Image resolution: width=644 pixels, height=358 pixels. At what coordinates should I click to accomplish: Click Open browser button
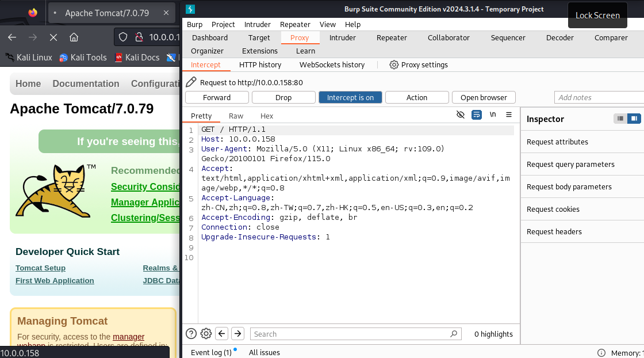pos(484,97)
